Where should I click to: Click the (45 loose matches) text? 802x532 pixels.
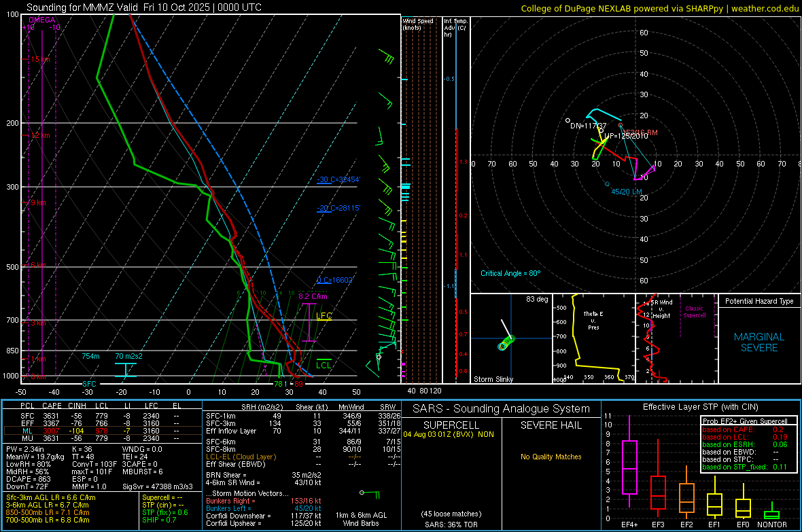pyautogui.click(x=451, y=514)
